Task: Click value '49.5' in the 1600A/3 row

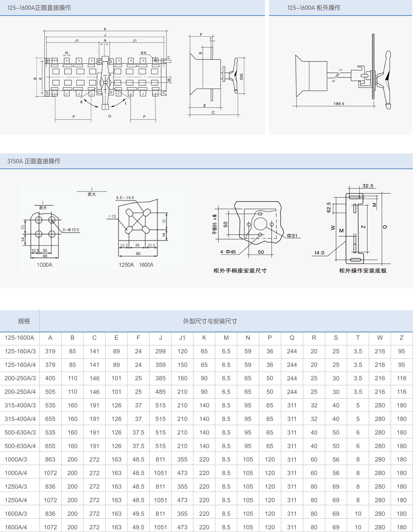Action: click(138, 513)
